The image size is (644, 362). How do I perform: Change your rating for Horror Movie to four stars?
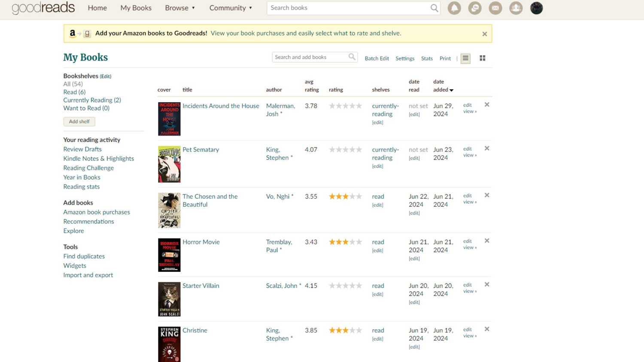352,241
